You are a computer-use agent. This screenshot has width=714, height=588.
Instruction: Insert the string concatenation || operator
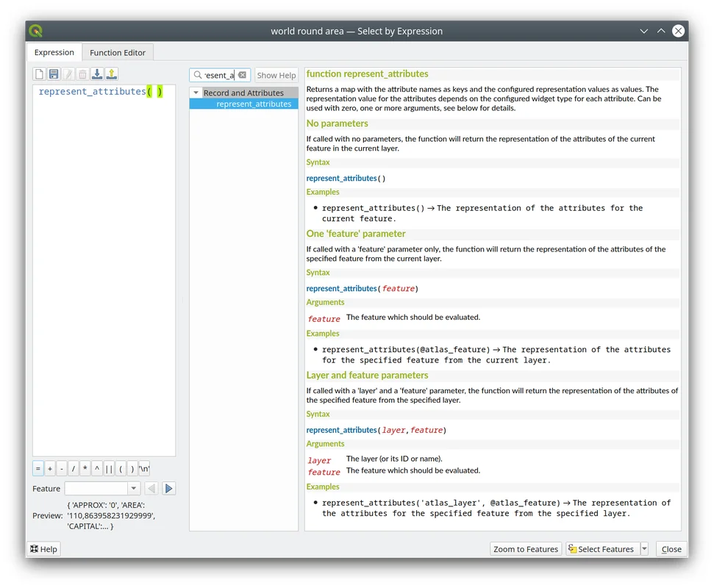point(109,469)
